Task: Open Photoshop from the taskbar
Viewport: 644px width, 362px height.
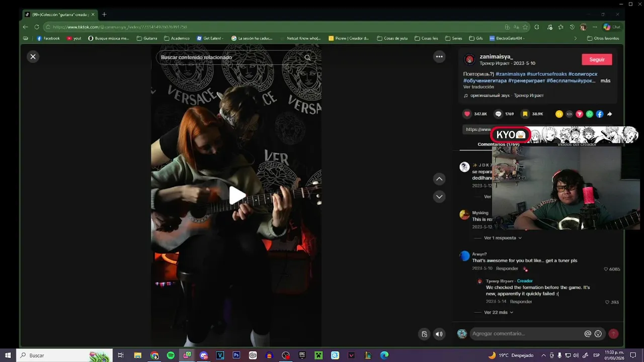Action: coord(236,355)
